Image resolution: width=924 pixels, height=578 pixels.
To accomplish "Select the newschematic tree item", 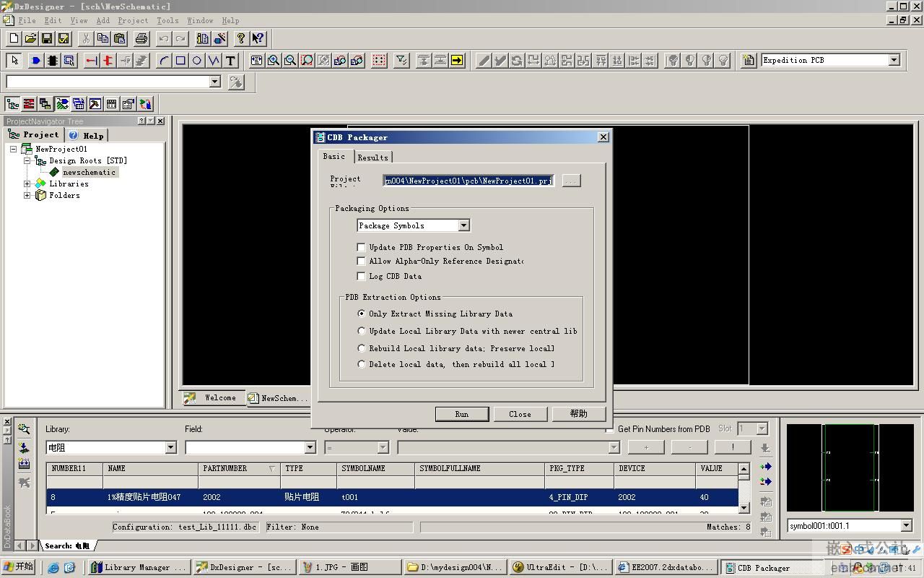I will pyautogui.click(x=88, y=172).
